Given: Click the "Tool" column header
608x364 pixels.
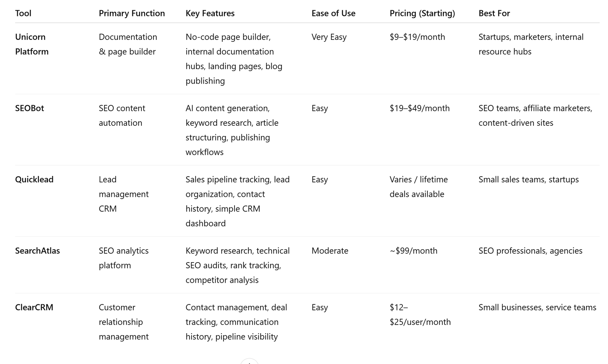Looking at the screenshot, I should point(23,13).
